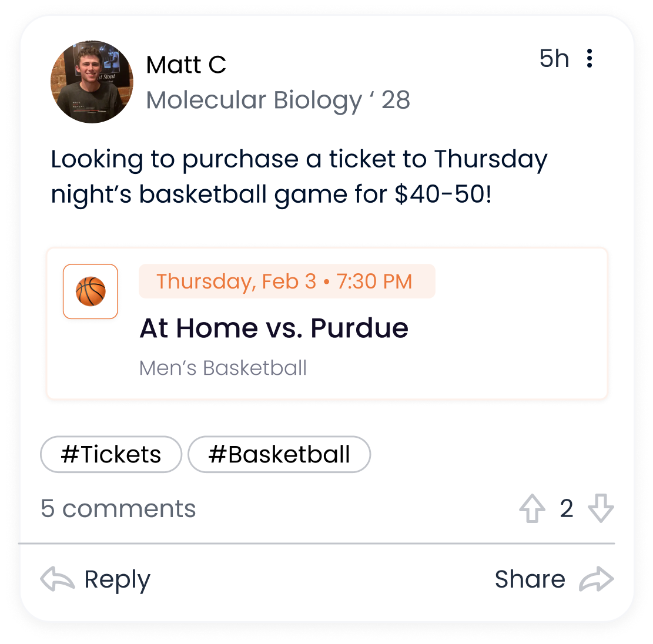This screenshot has height=644, width=653.
Task: Upvote the post with the up arrow
Action: coord(532,508)
